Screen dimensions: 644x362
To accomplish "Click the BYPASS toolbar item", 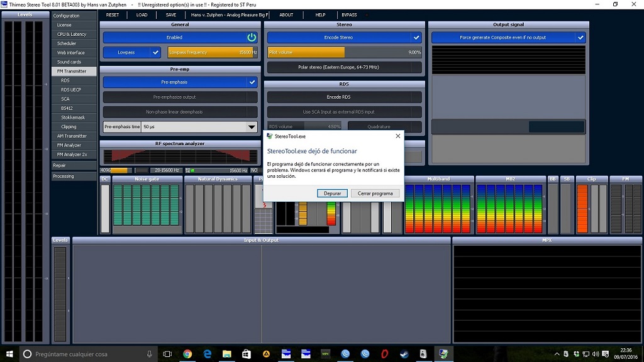I will tap(349, 15).
